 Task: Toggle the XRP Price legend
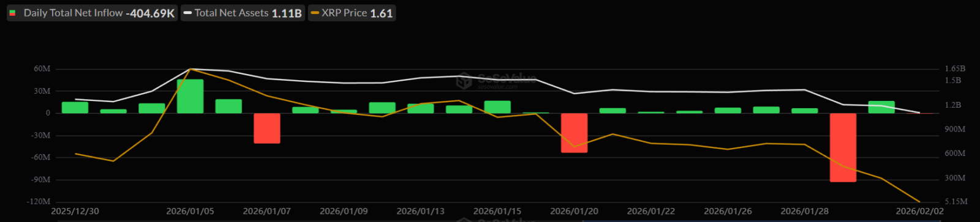352,13
